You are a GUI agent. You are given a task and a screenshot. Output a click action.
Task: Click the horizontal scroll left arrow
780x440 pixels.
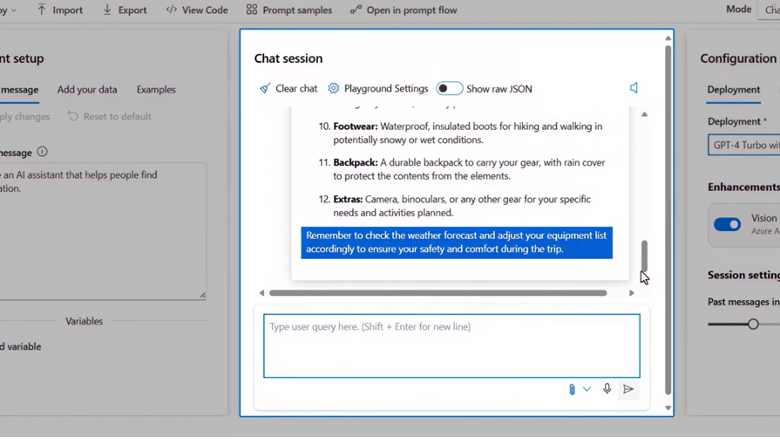(x=262, y=293)
